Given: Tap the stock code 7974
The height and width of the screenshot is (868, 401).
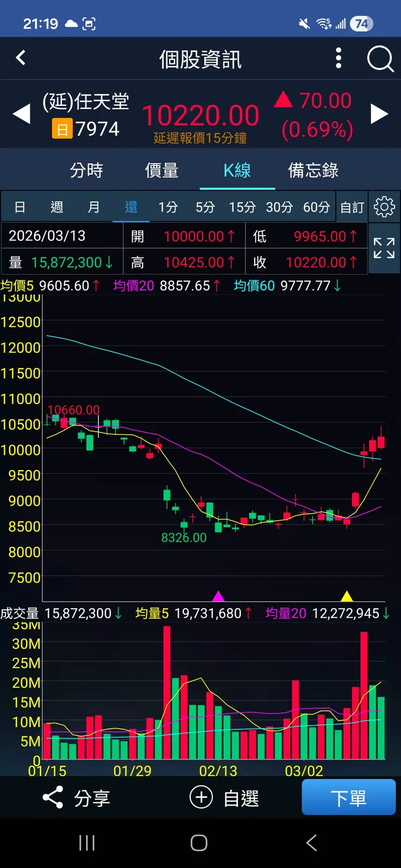Looking at the screenshot, I should tap(97, 129).
